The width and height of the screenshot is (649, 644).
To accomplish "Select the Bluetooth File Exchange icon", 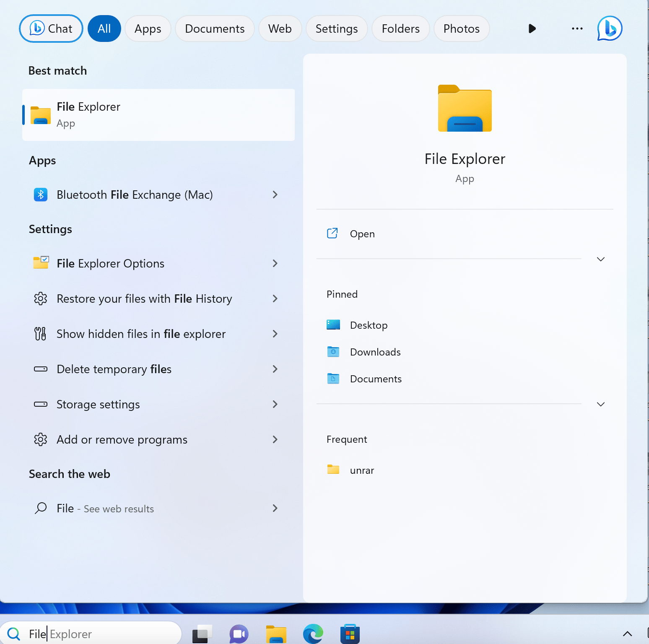I will click(40, 195).
